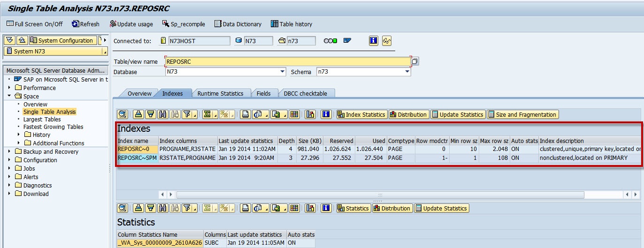Image resolution: width=644 pixels, height=248 pixels.
Task: Expand the Diagnostics folder in tree
Action: pos(9,185)
